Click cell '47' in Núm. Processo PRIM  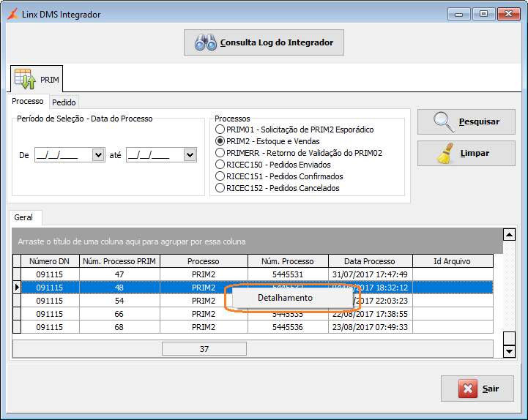[x=119, y=274]
